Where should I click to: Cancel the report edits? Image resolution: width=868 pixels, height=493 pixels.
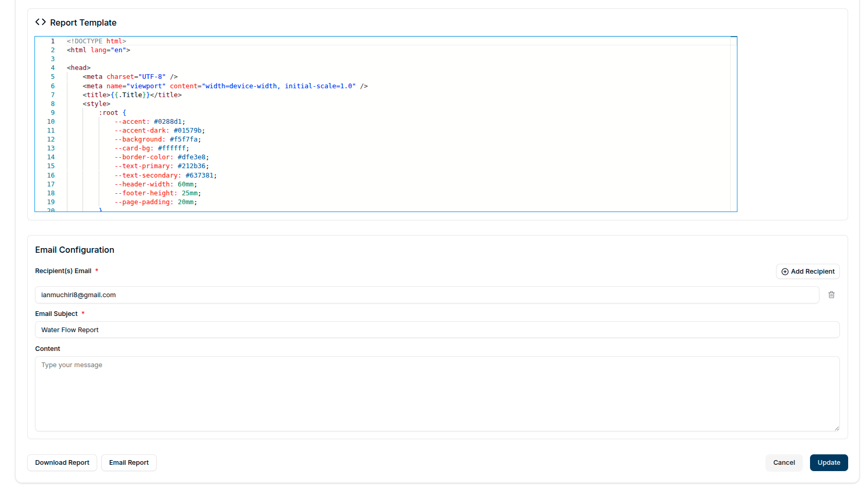pyautogui.click(x=783, y=463)
